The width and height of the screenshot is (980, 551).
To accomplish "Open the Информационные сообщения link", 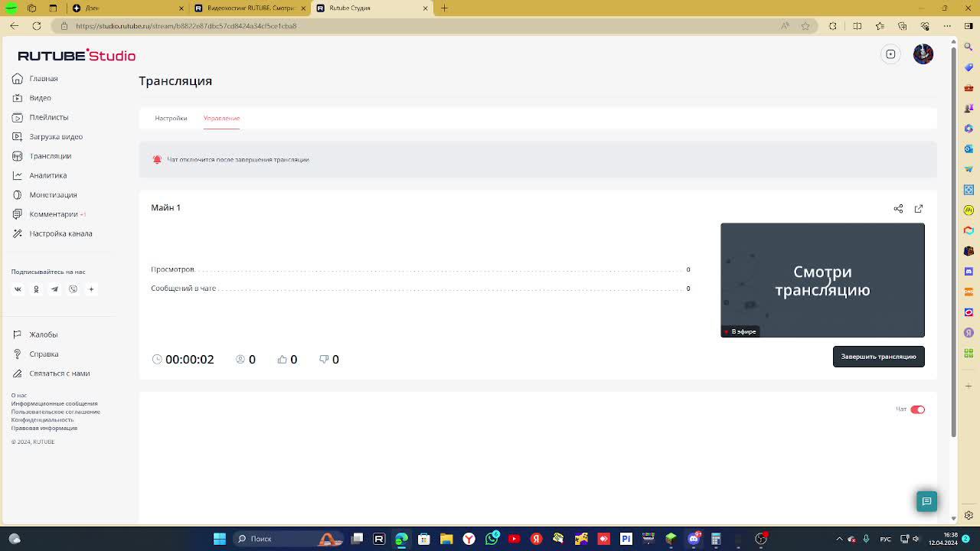I will [x=54, y=403].
